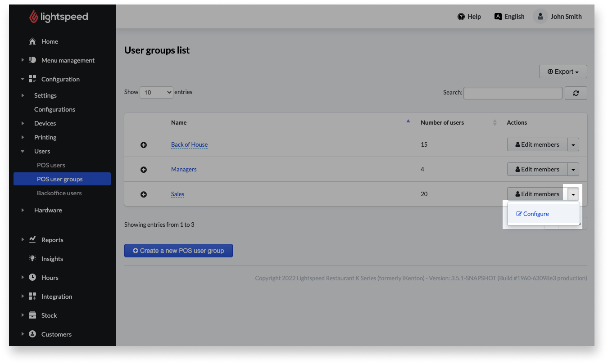Expand Sales row plus icon
Image resolution: width=608 pixels, height=364 pixels.
click(x=144, y=194)
